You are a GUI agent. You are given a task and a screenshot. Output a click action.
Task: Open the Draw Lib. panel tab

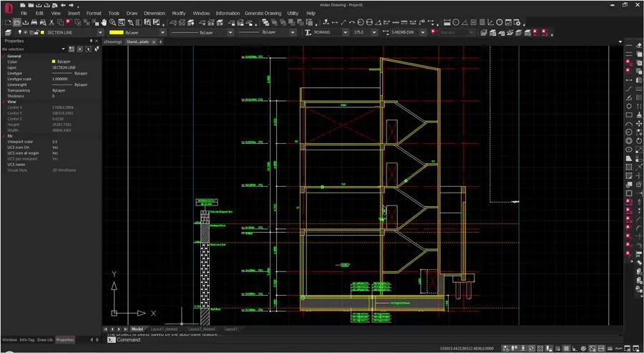click(x=45, y=339)
